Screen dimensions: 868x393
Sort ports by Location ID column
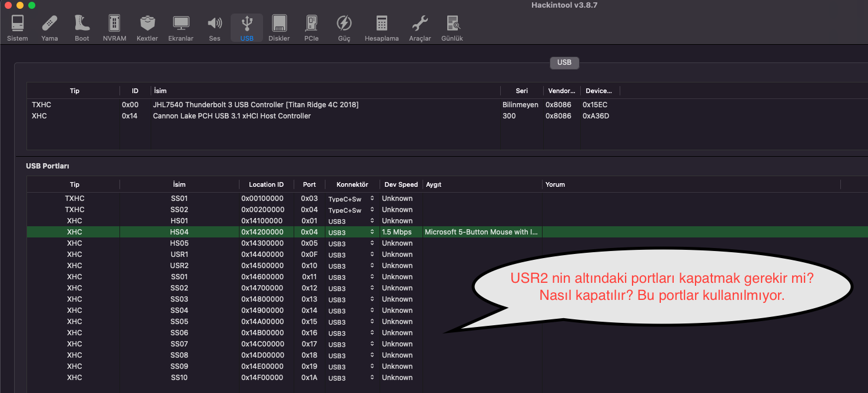point(266,184)
